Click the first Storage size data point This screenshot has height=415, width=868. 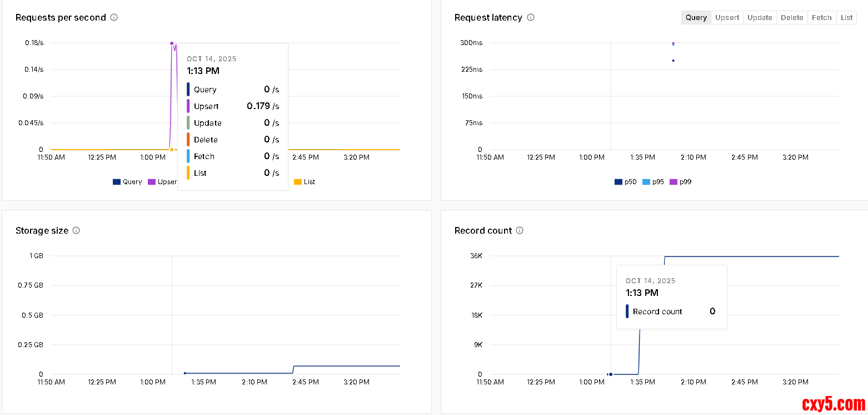pyautogui.click(x=185, y=373)
